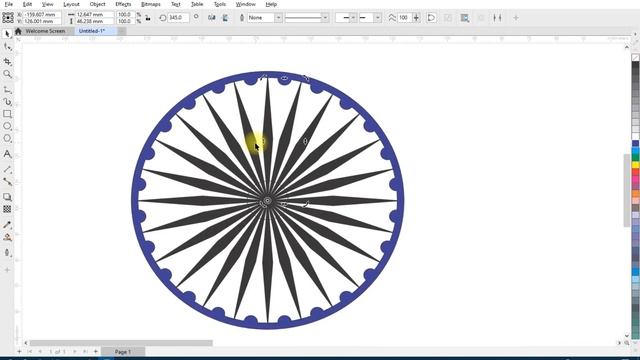Viewport: 640px width, 360px height.
Task: Open the Table menu
Action: coord(197,4)
